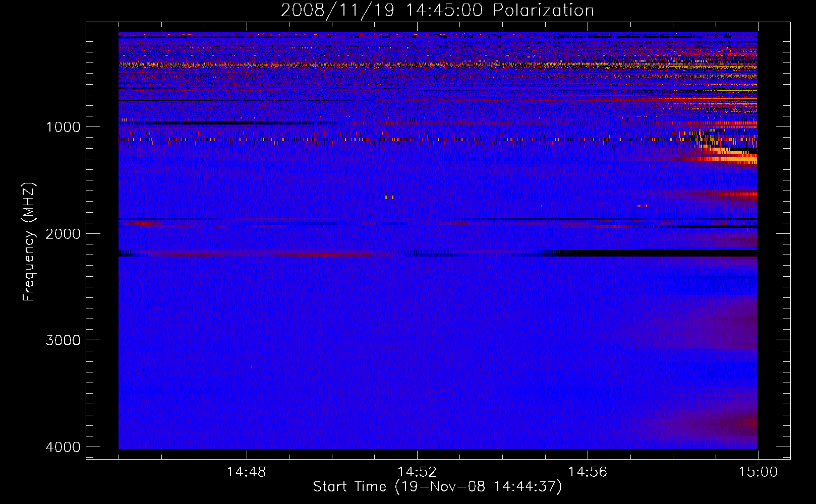Click the 14:48 time tick label
Screen dimensions: 816x504
pos(246,472)
